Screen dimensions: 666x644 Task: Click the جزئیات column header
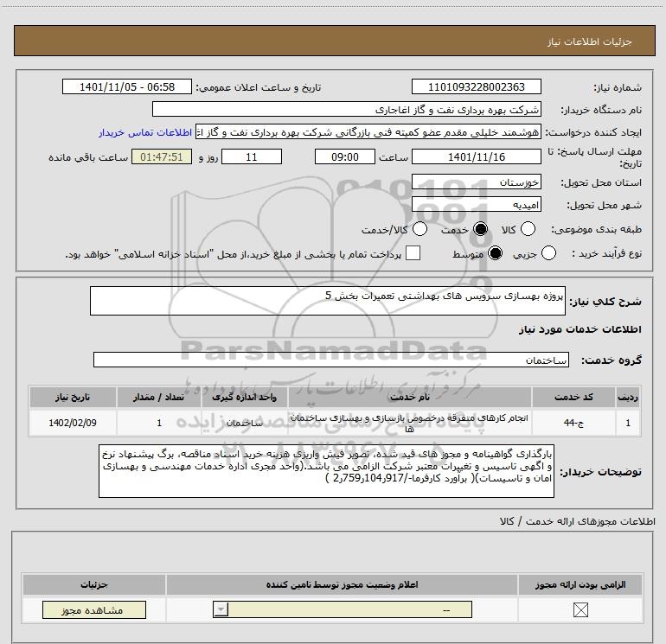tap(94, 584)
